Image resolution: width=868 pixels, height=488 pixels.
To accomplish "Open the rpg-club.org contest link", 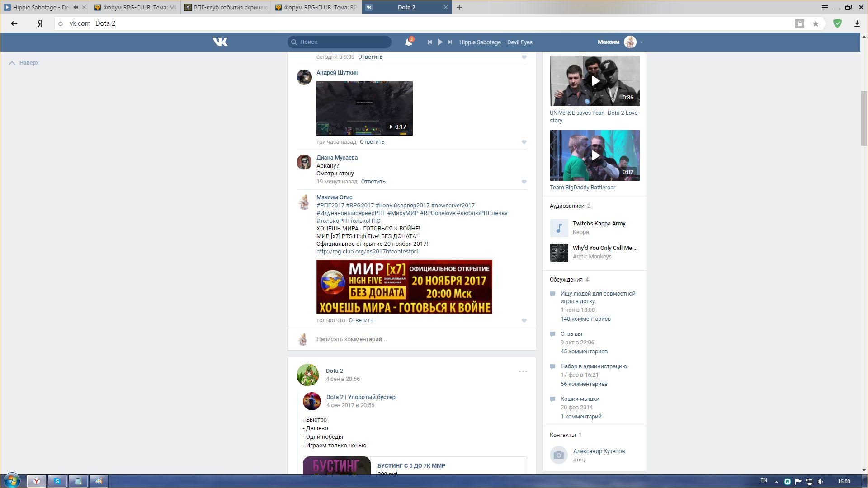I will [368, 252].
